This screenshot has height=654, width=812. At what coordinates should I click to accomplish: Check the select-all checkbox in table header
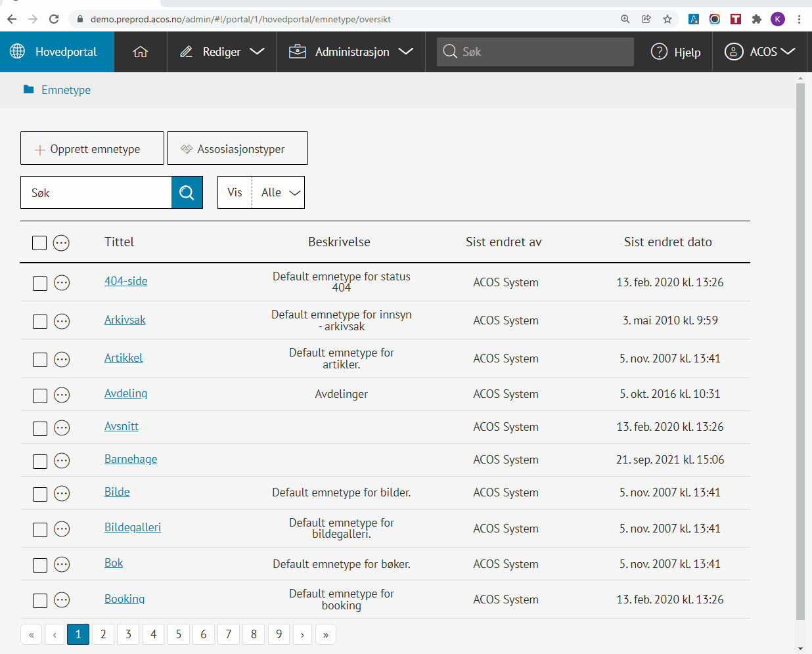click(x=39, y=243)
